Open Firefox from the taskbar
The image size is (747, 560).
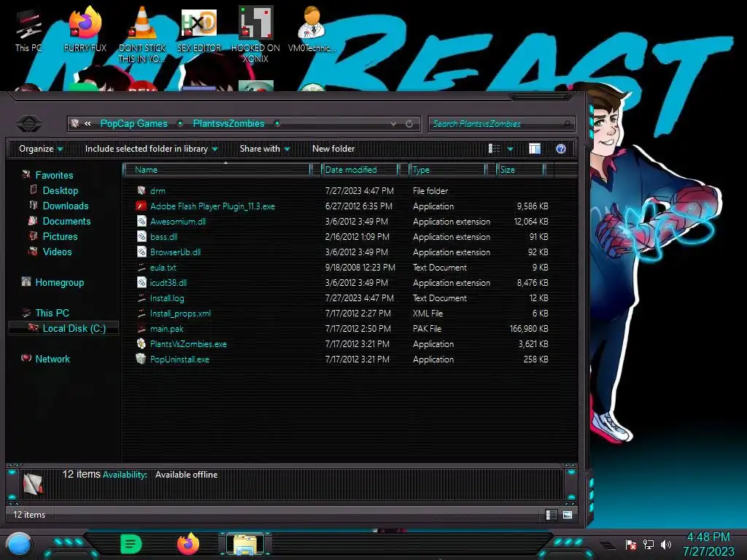coord(188,544)
